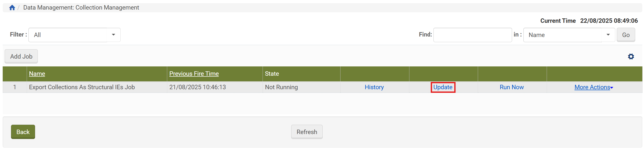
Task: Open the search field Name dropdown
Action: (569, 35)
